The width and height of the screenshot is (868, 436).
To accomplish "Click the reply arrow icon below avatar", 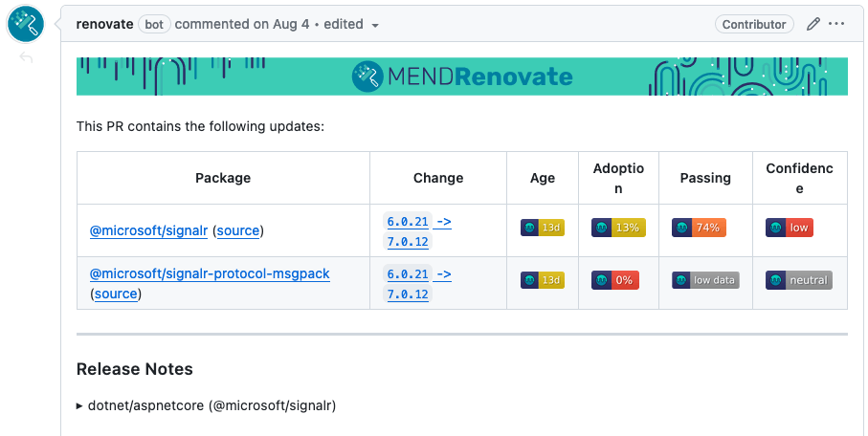I will 26,59.
